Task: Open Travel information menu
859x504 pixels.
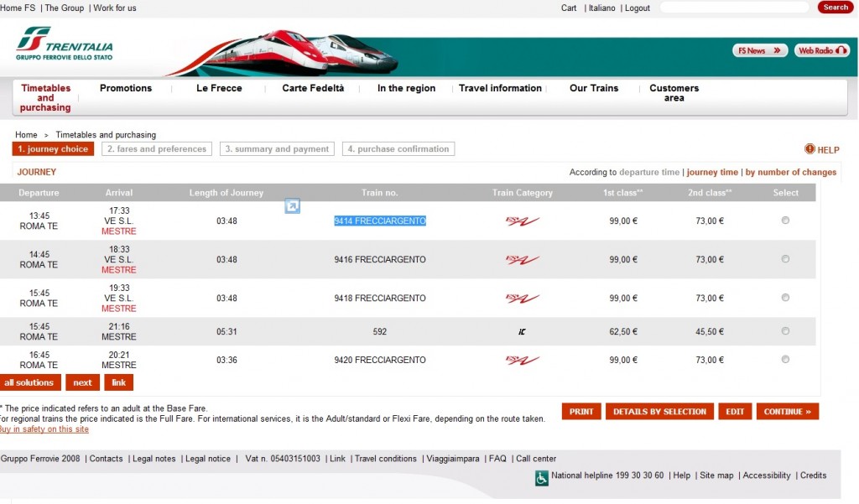Action: click(x=500, y=88)
